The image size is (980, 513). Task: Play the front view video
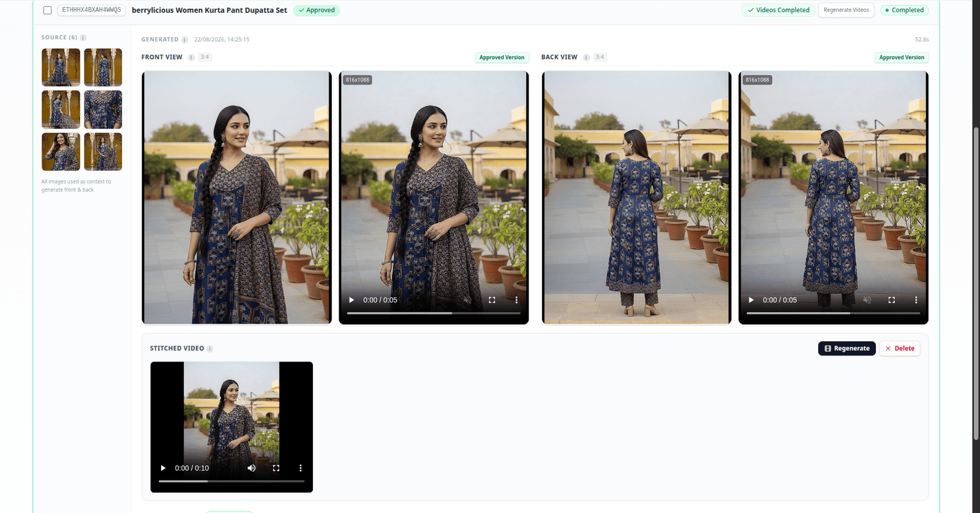352,300
